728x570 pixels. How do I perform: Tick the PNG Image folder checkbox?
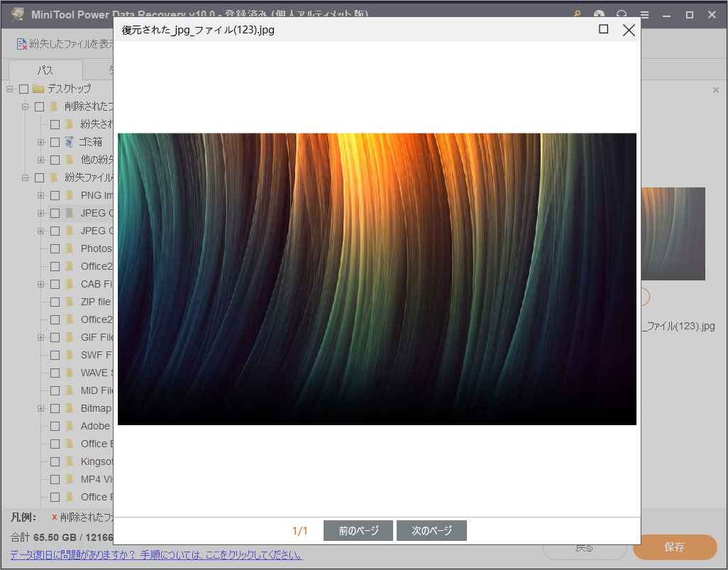click(55, 195)
